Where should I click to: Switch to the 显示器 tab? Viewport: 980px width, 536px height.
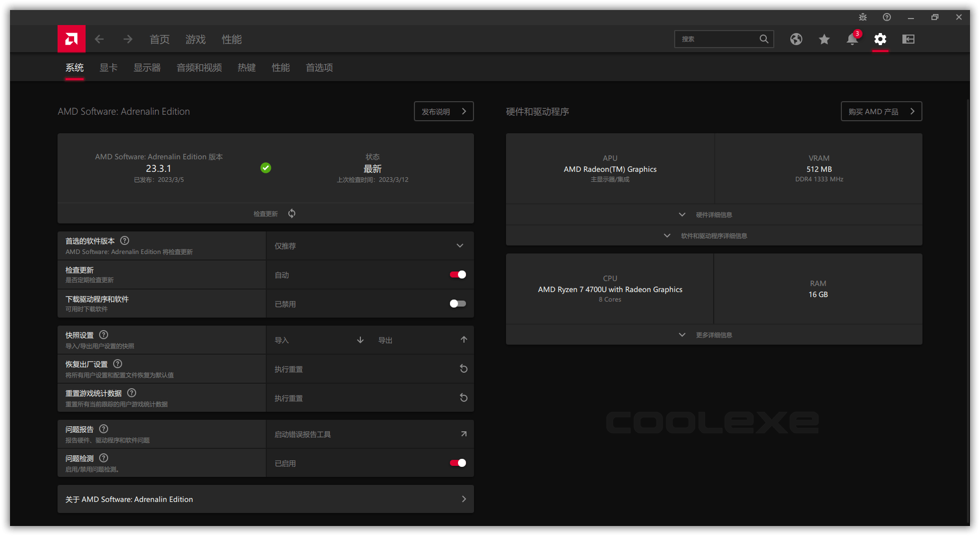click(147, 68)
